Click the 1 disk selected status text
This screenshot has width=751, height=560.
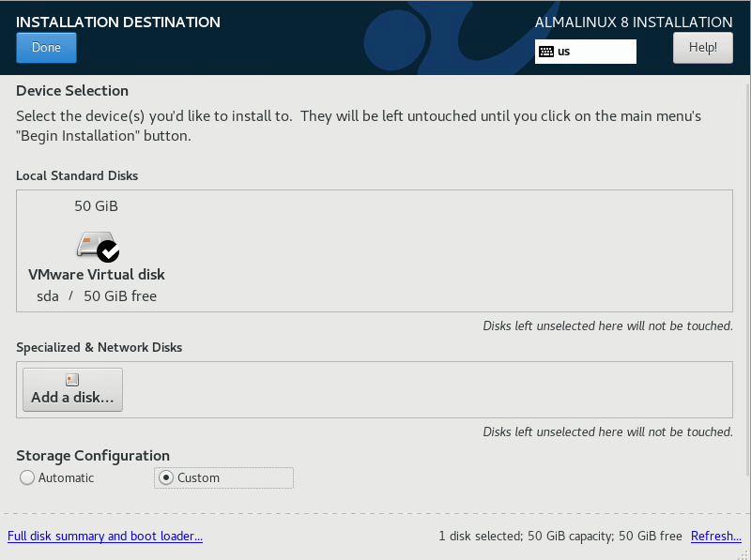tap(560, 536)
